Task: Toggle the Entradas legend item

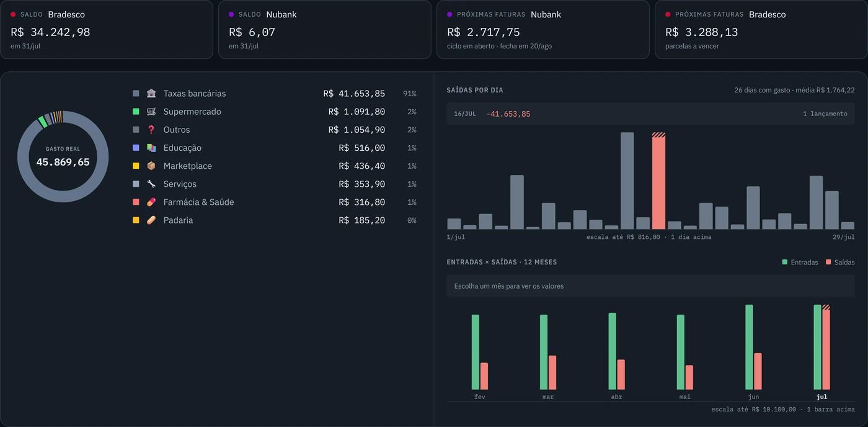Action: [x=800, y=263]
